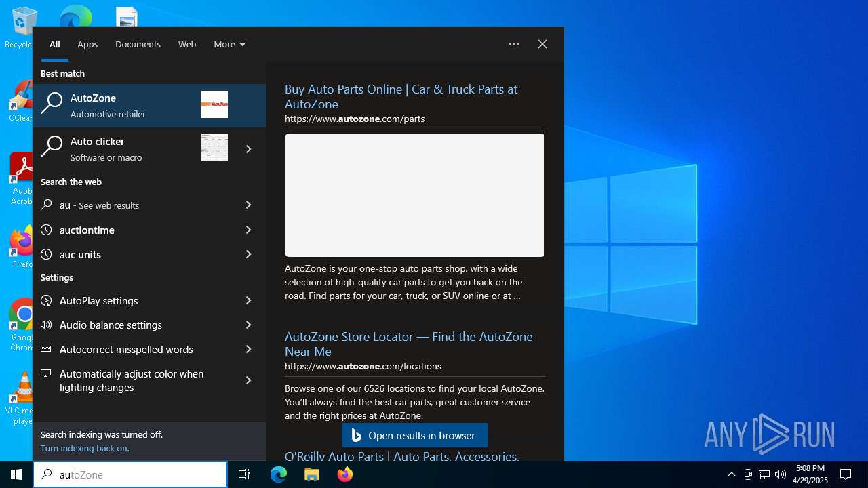Click the monitor icon for adjust color setting

click(46, 373)
